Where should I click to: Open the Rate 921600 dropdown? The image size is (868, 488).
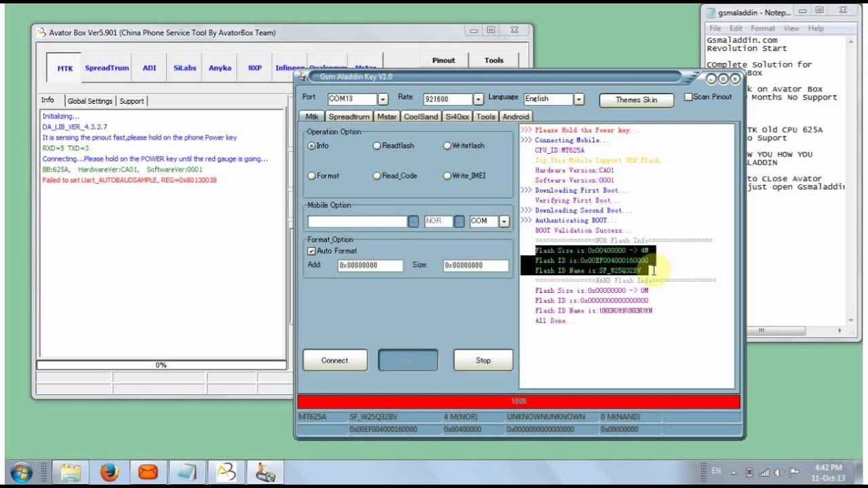click(x=479, y=99)
